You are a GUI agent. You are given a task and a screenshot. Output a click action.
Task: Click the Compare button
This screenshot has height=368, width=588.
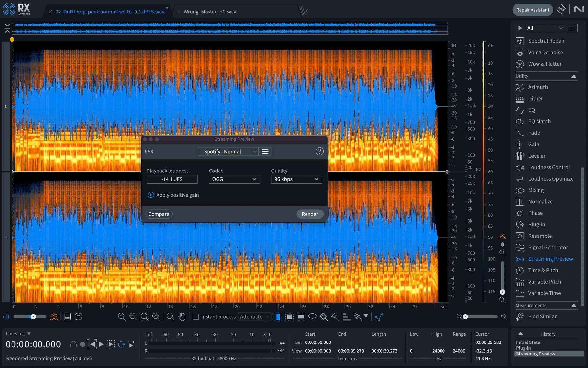pyautogui.click(x=159, y=214)
